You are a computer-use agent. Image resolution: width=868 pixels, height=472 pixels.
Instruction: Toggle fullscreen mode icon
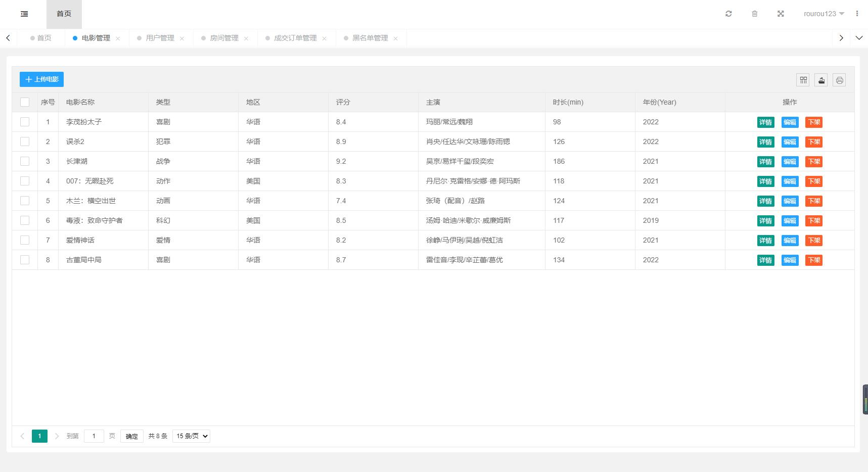click(x=781, y=14)
